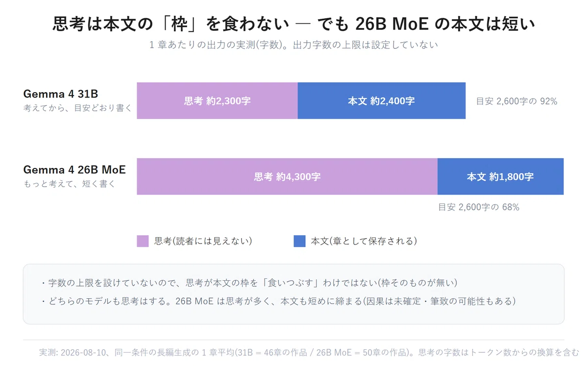The height and width of the screenshot is (366, 588).
Task: Click the もっと考えて、短く書く caption
Action: coord(69,184)
